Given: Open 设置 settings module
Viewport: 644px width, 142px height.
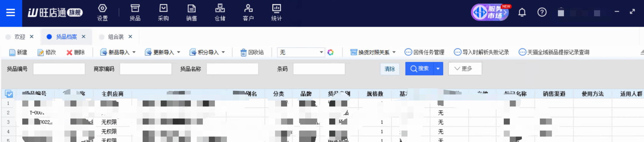Looking at the screenshot, I should tap(102, 13).
